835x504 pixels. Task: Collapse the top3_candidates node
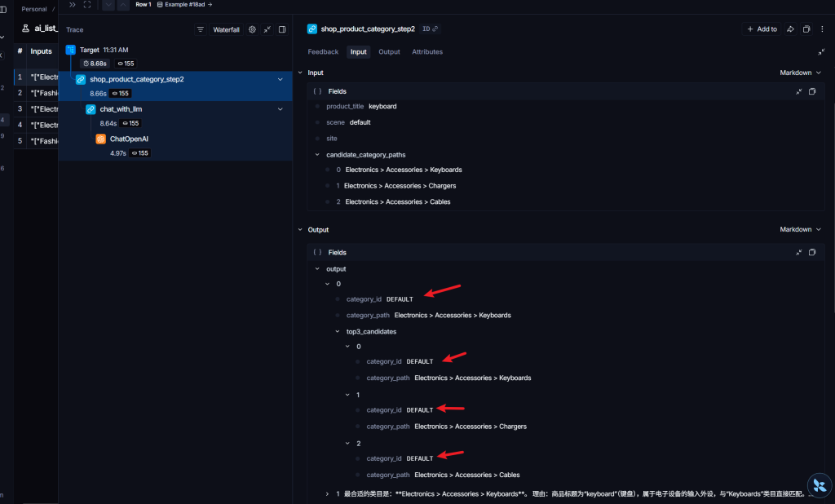pos(338,331)
